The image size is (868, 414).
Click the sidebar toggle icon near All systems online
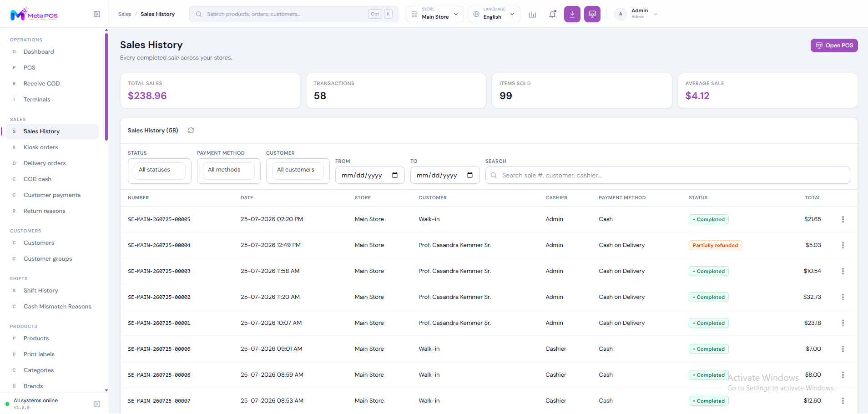coord(97,404)
